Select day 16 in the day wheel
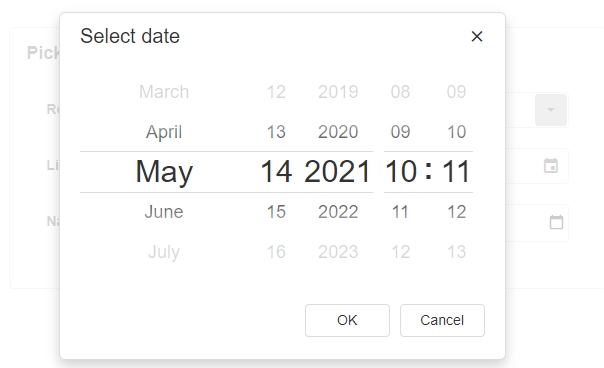 click(276, 252)
